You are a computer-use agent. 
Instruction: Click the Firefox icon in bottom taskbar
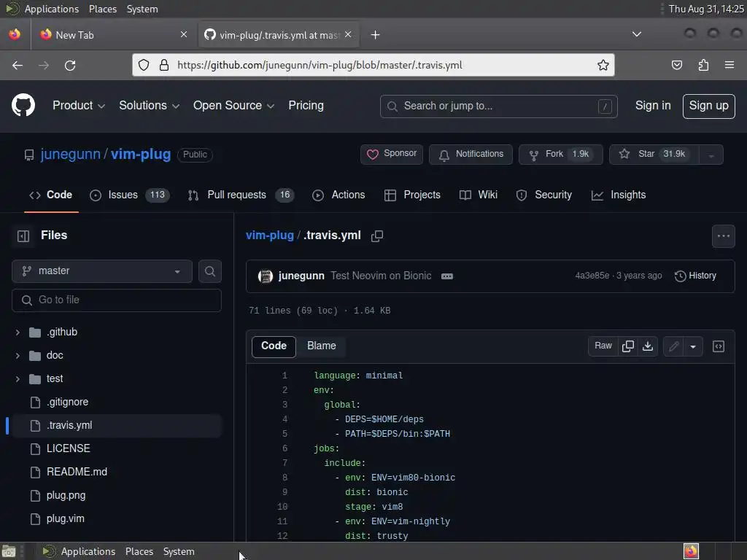point(691,551)
